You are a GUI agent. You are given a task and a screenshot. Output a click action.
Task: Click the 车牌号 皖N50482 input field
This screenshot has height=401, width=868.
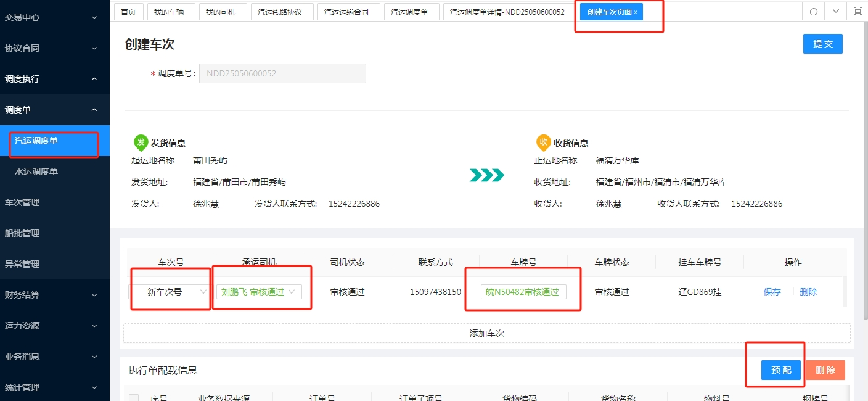click(523, 292)
